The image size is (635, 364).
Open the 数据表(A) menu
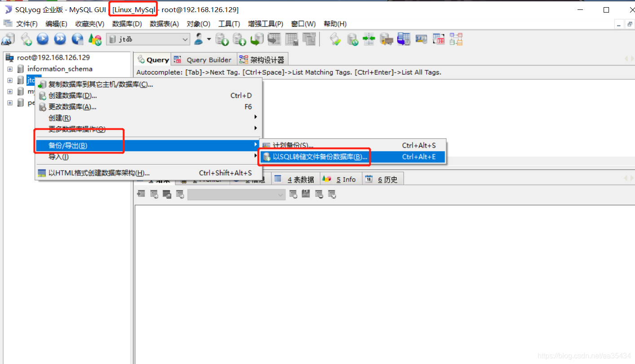point(164,24)
